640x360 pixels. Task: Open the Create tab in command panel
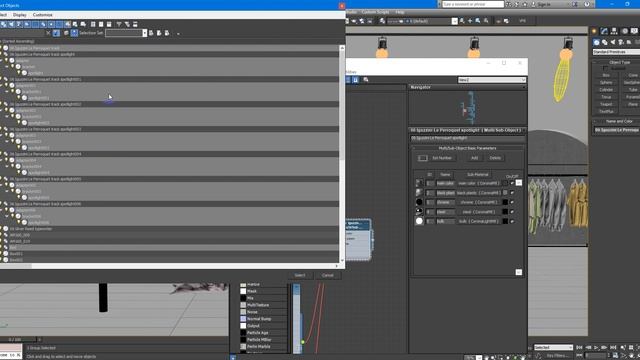coord(594,31)
